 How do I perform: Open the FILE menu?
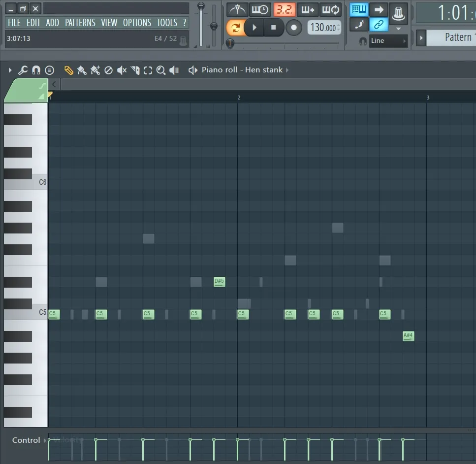click(x=14, y=23)
